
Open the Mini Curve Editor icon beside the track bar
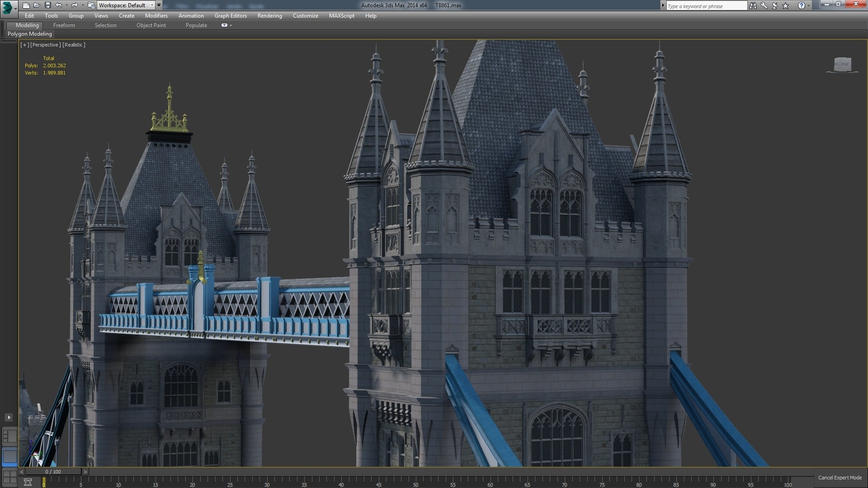tap(27, 482)
